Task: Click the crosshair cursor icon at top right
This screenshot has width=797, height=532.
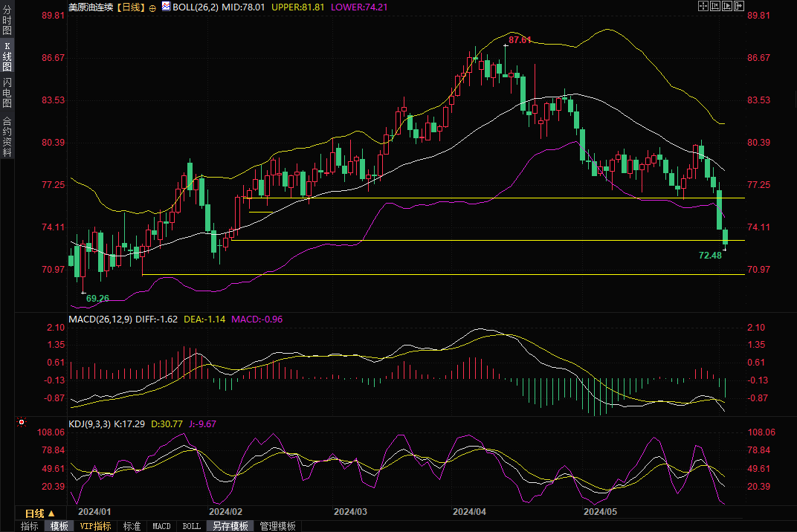Action: pos(703,6)
